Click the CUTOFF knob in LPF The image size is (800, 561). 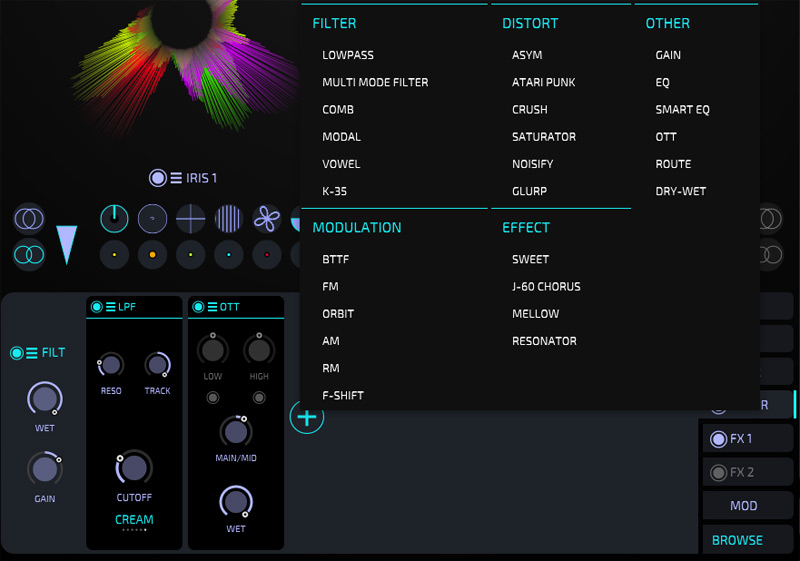[134, 467]
